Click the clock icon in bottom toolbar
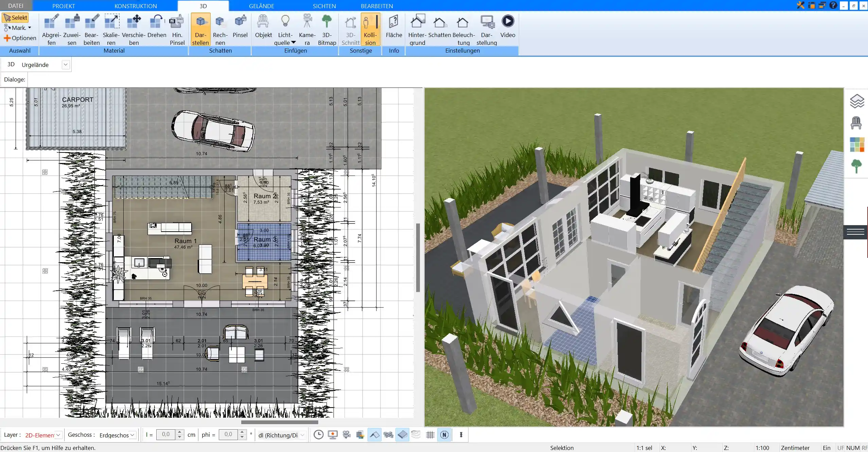 coord(318,435)
